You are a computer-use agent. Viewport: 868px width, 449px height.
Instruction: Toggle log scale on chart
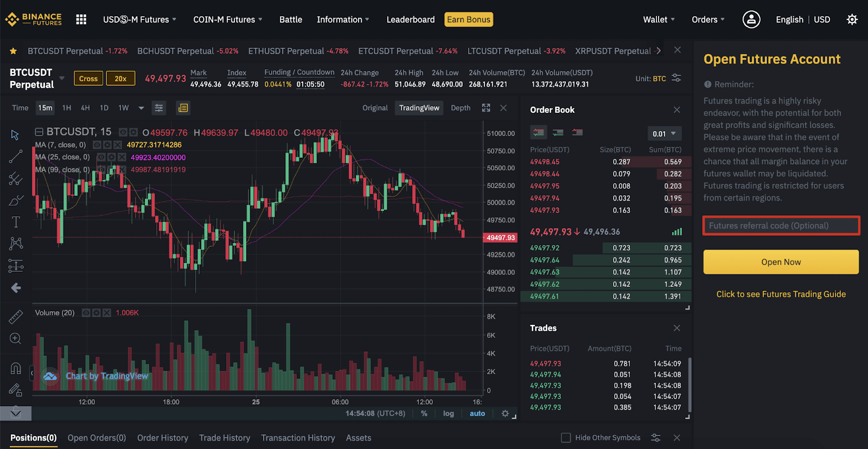click(x=448, y=413)
